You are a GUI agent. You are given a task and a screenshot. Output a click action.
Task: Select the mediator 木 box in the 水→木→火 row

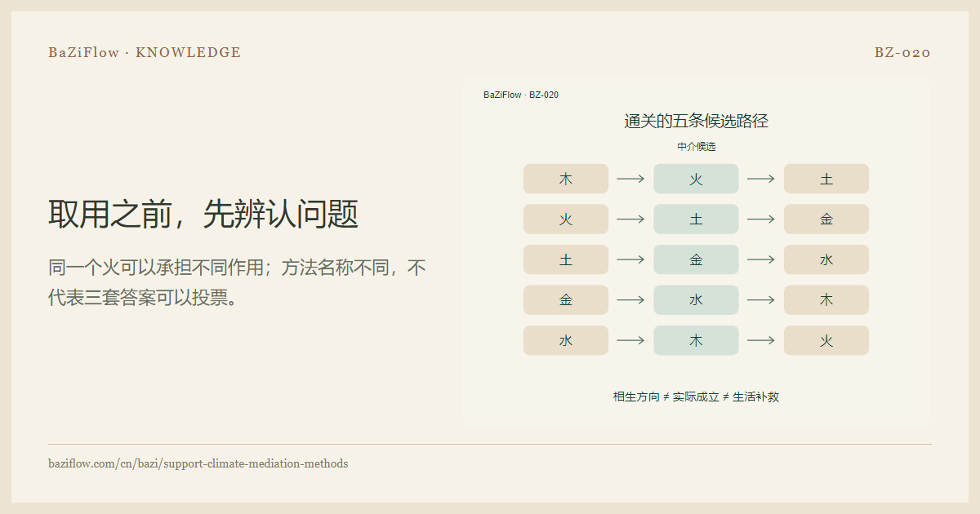point(696,340)
